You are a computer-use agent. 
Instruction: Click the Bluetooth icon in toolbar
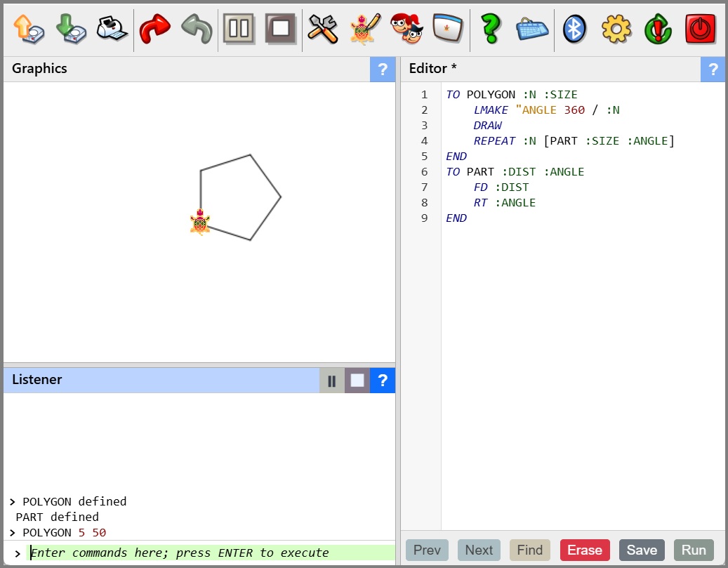pyautogui.click(x=575, y=29)
